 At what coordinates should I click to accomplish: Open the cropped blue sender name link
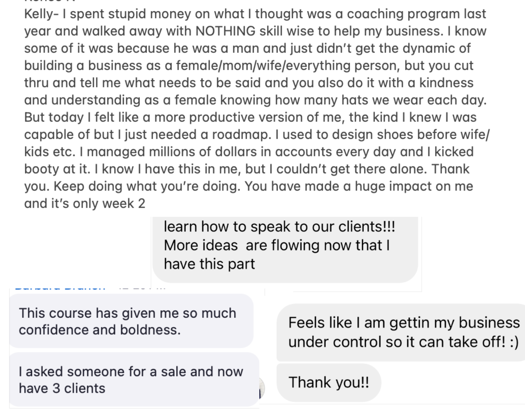pos(60,288)
